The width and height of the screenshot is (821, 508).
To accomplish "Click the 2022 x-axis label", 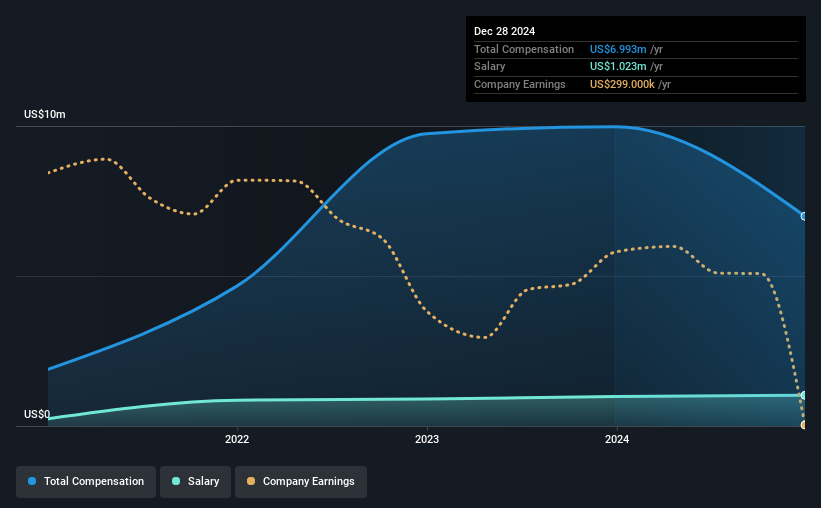I will pos(237,439).
